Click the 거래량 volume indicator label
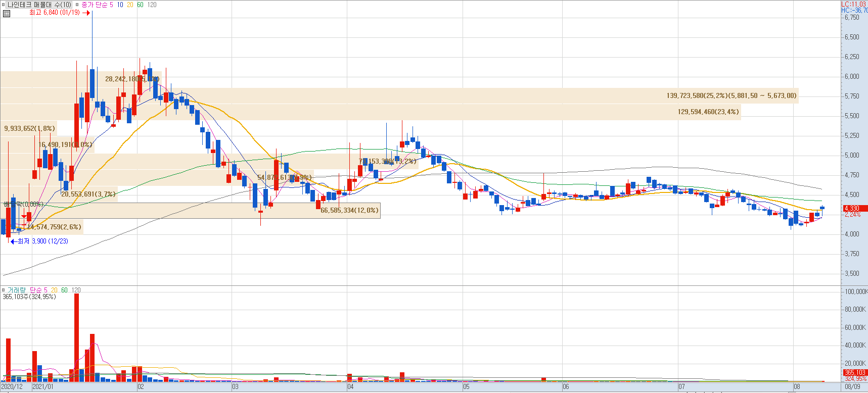868x393 pixels. 16,290
